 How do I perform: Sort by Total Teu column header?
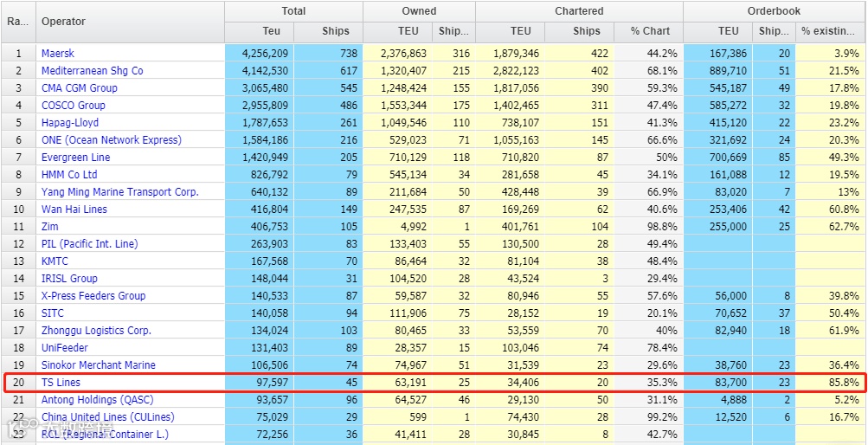pos(259,31)
